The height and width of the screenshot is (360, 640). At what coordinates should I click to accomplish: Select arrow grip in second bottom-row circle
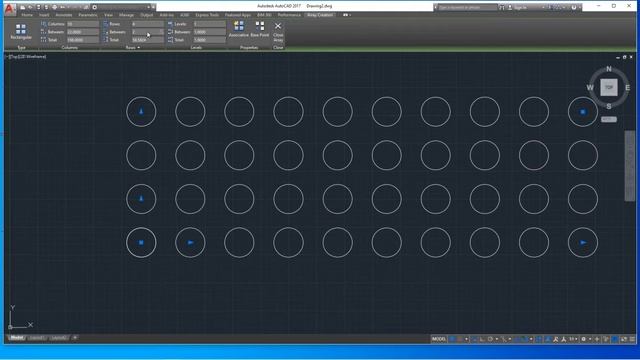[191, 242]
